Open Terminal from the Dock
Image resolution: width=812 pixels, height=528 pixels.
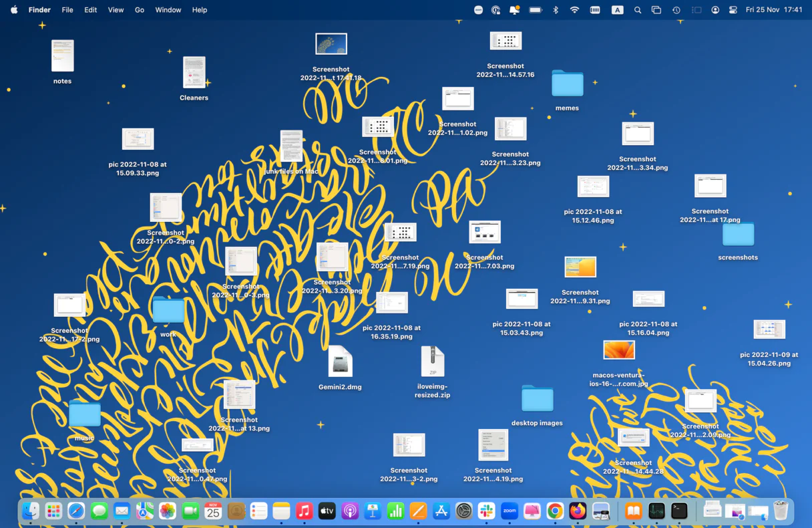(x=678, y=511)
